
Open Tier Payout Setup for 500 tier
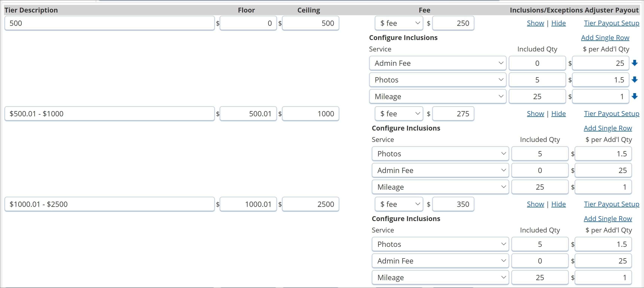(611, 23)
